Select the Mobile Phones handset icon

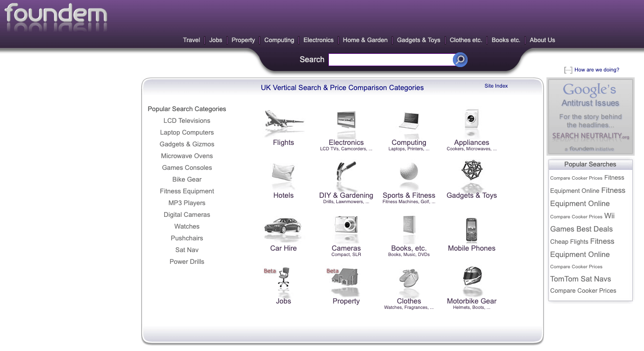coord(471,228)
